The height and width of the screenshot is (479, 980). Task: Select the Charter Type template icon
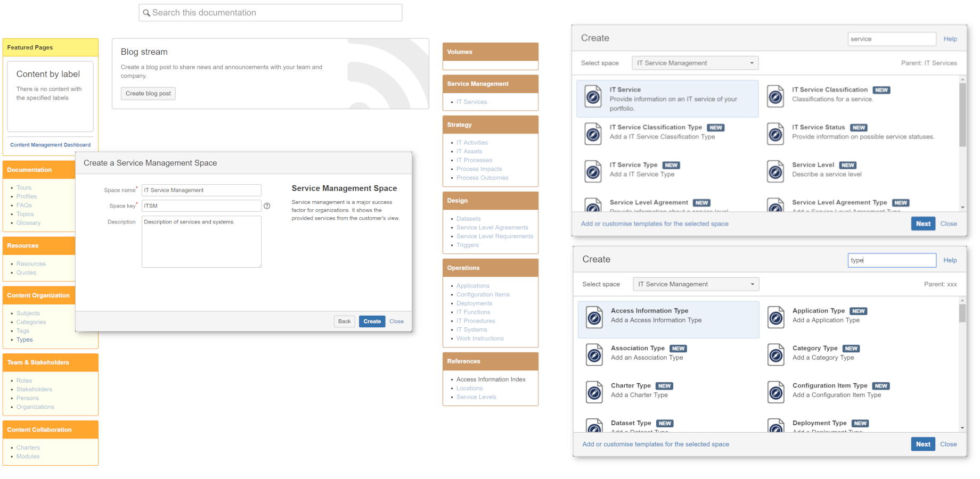594,392
